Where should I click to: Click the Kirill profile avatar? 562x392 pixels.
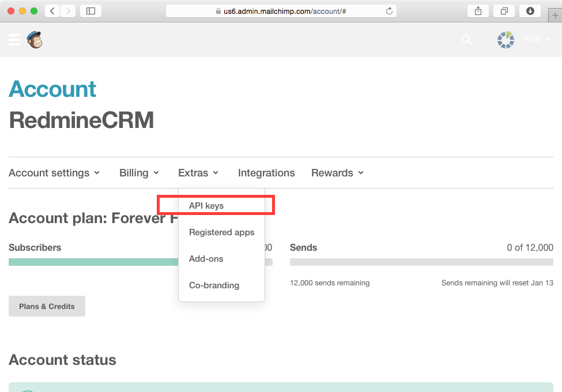(506, 40)
